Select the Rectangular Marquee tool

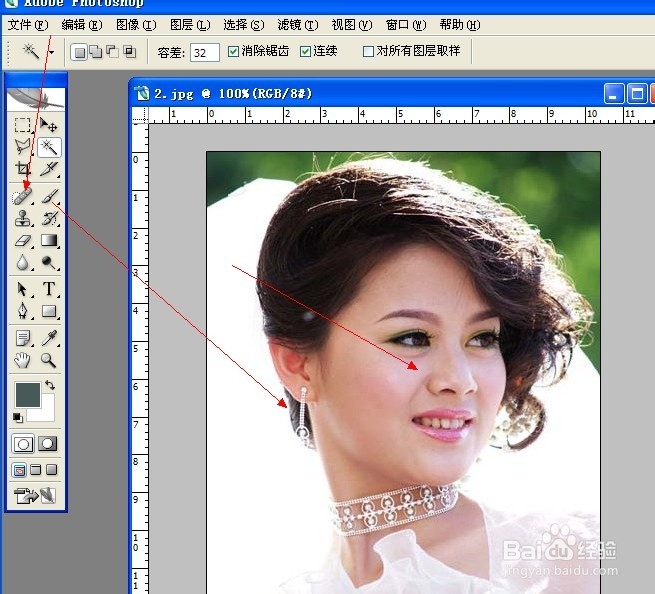[x=23, y=125]
